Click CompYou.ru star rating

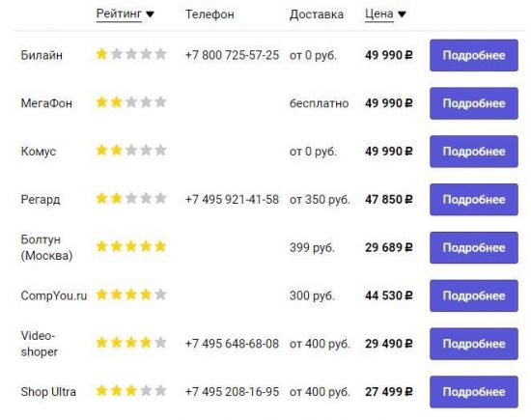(x=131, y=294)
